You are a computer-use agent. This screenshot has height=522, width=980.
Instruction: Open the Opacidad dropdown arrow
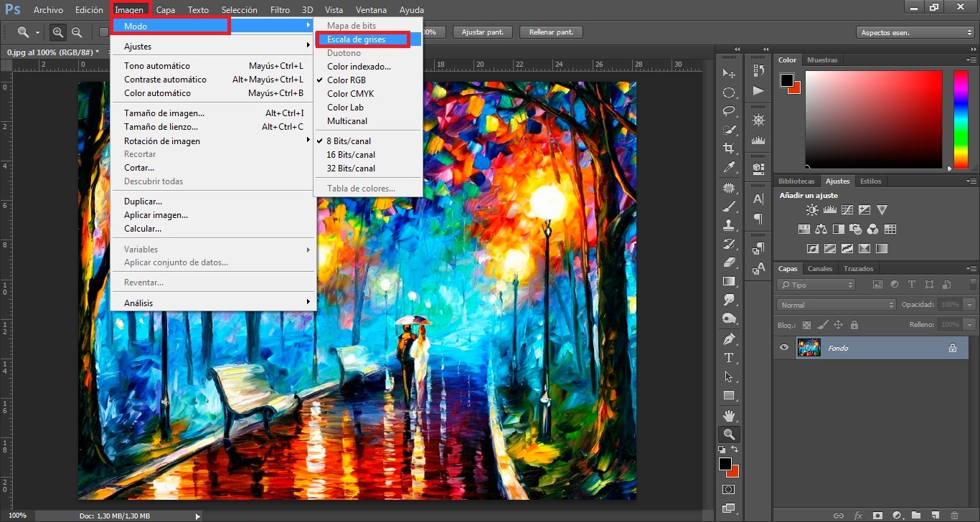[970, 305]
